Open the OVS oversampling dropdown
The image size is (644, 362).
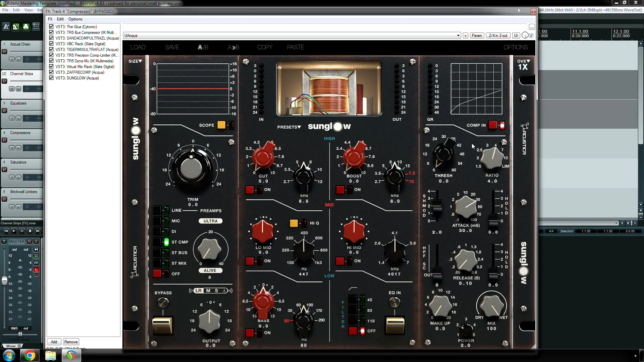523,61
